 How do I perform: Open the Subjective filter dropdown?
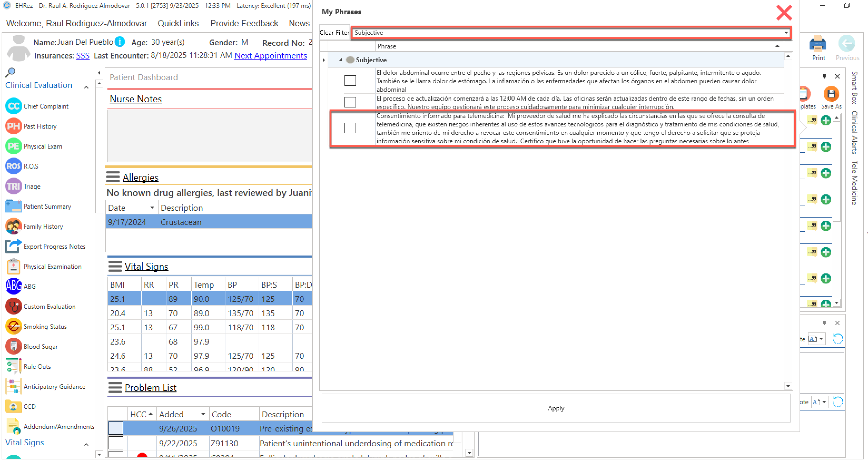(x=786, y=33)
